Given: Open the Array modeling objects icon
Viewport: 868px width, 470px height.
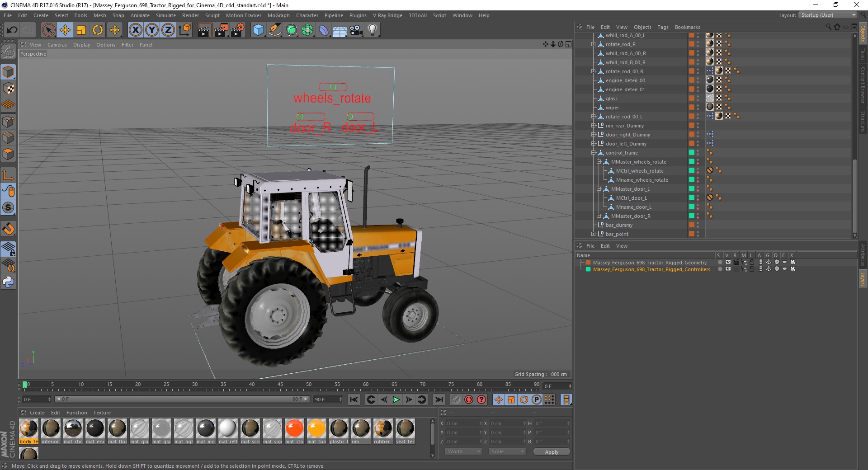Looking at the screenshot, I should pos(308,30).
